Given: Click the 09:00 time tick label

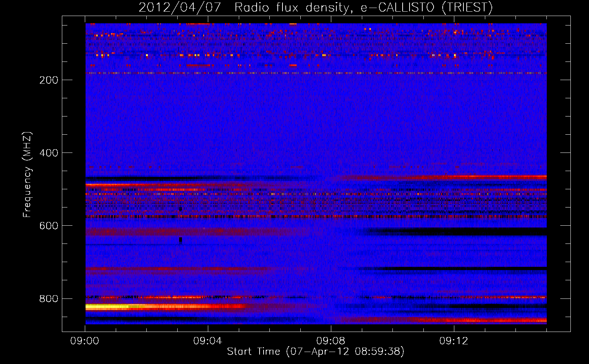Looking at the screenshot, I should 85,341.
